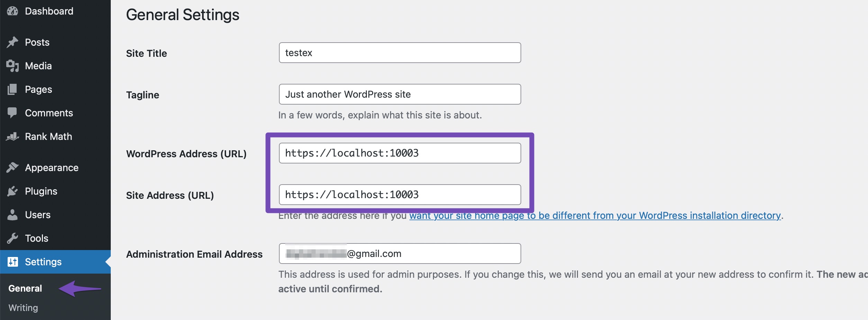Click the Users person icon
This screenshot has width=868, height=320.
(13, 214)
